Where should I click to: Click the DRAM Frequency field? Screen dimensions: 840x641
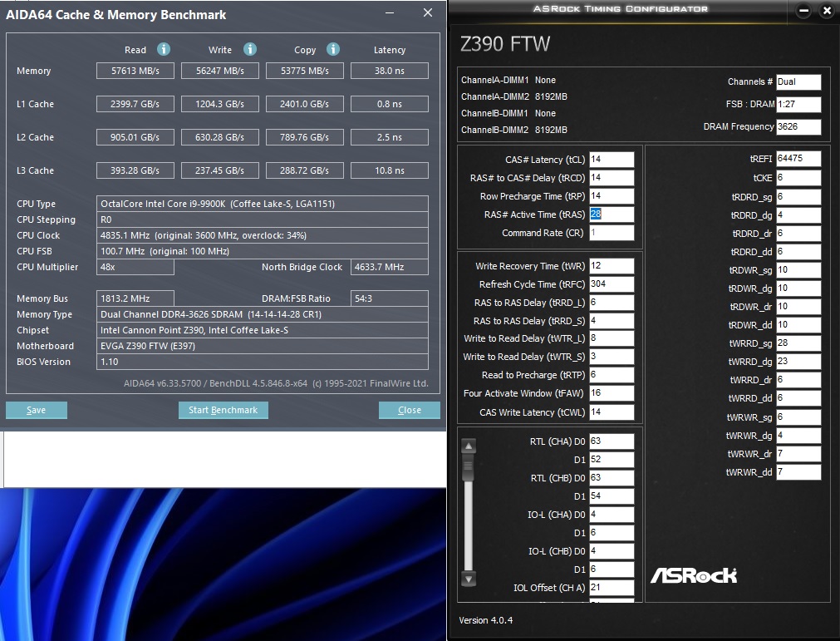798,126
